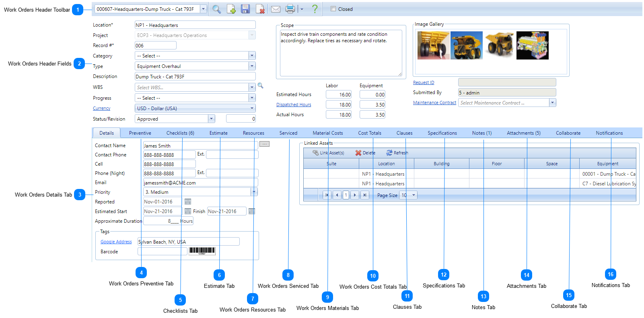Click the Google Address link

click(116, 242)
